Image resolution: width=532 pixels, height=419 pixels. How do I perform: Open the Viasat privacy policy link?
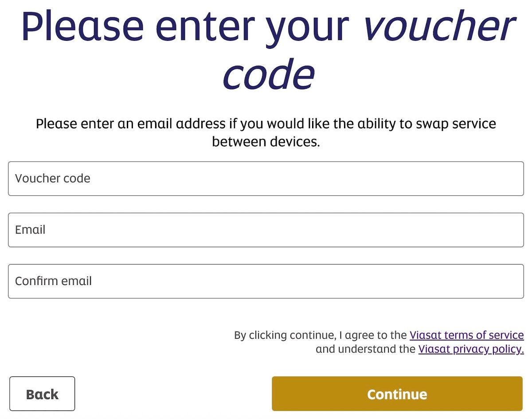tap(471, 349)
